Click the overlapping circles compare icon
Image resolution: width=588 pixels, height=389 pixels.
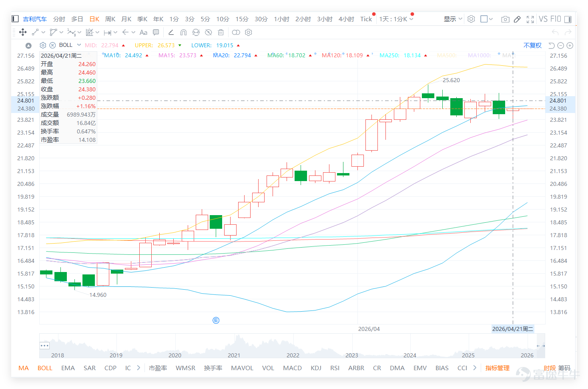pos(236,32)
